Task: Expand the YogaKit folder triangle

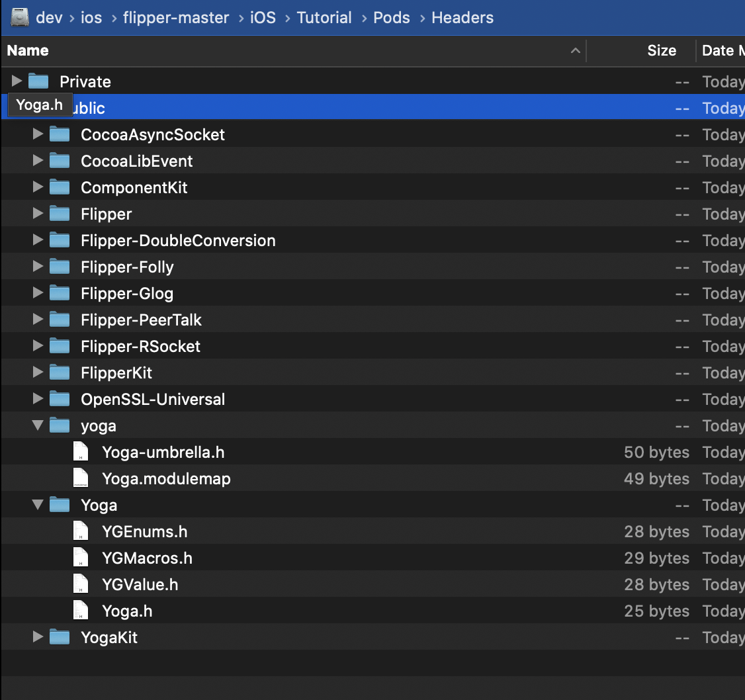Action: [38, 636]
